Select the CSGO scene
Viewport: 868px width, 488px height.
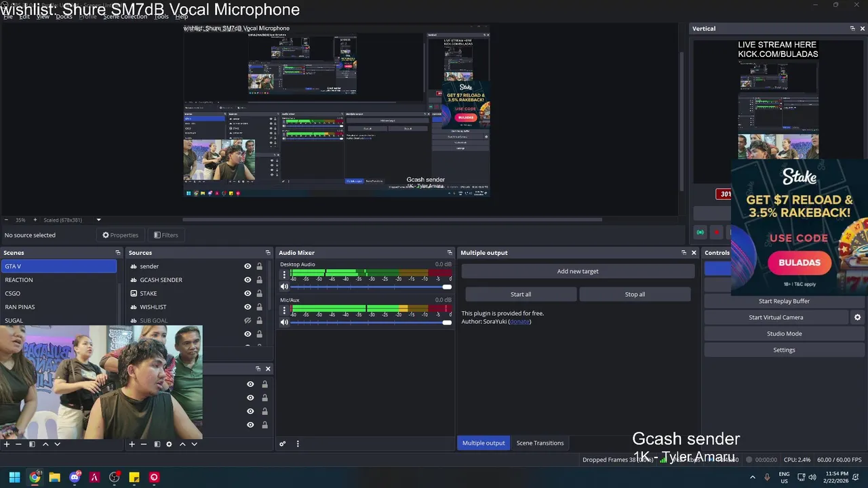59,293
